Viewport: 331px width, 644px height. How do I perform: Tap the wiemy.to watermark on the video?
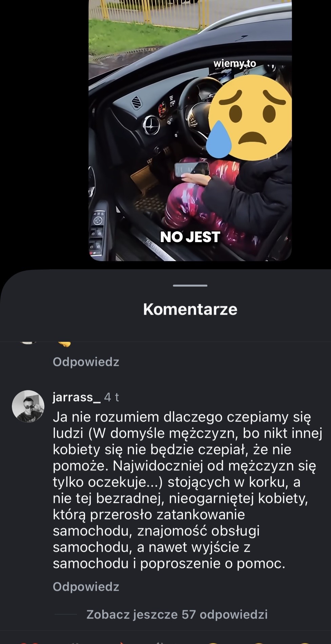pyautogui.click(x=235, y=63)
